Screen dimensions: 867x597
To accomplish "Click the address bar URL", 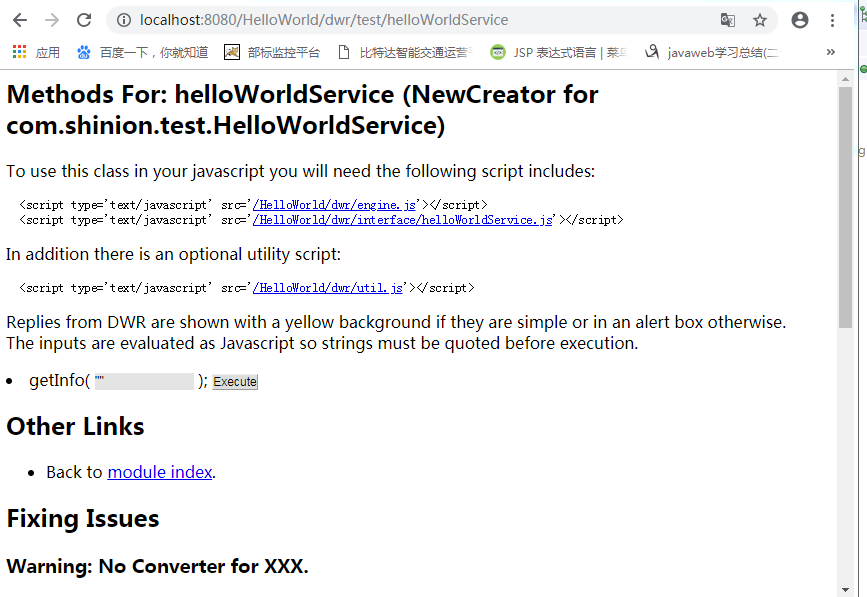I will (x=324, y=20).
